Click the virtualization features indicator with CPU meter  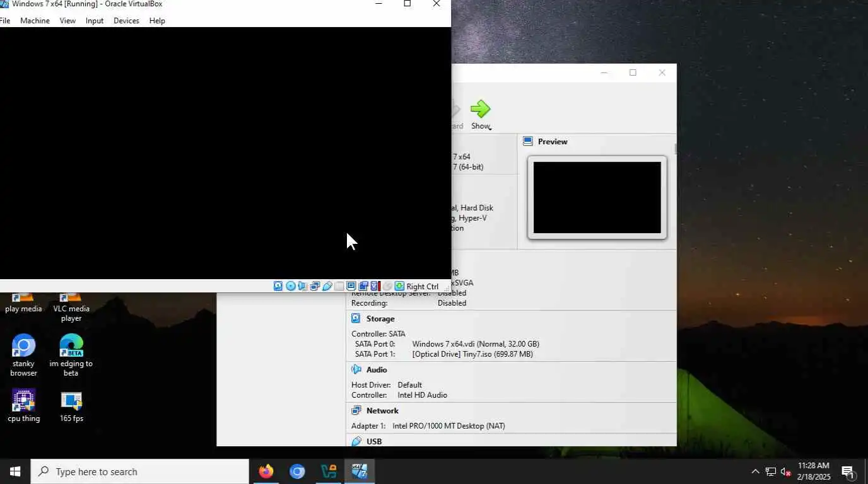(x=375, y=286)
